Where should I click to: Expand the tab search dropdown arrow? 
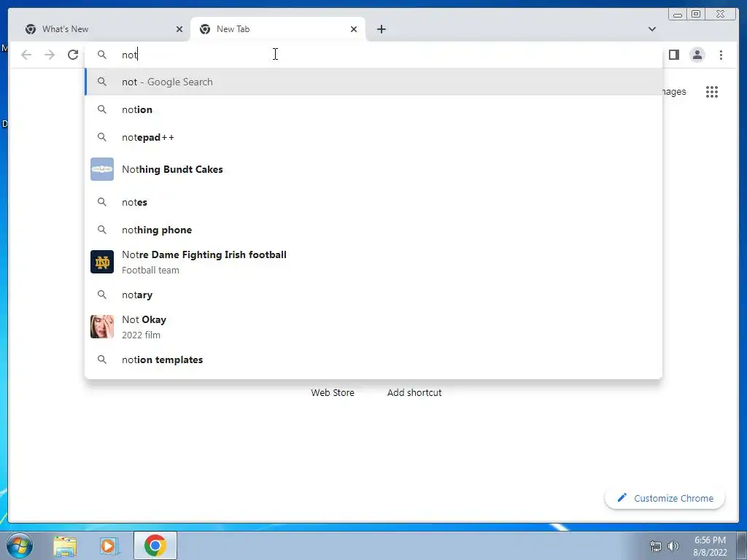click(652, 29)
